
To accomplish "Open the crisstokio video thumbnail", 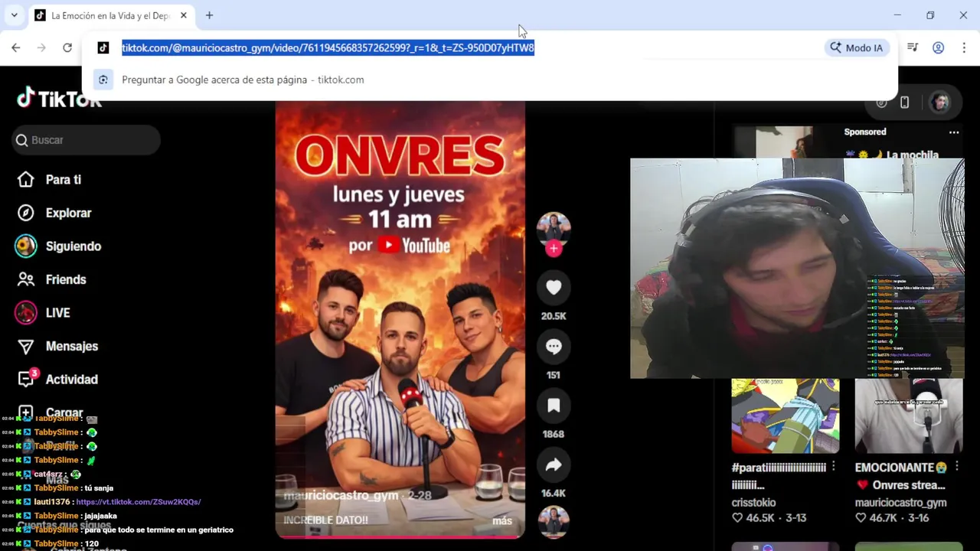I will tap(785, 416).
